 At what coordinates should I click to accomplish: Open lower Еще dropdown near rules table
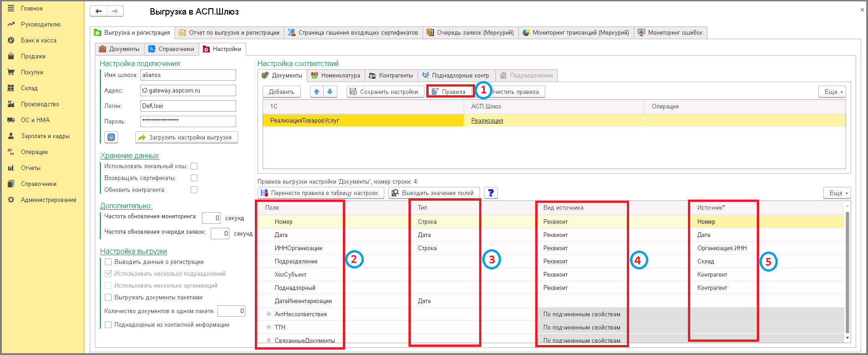[837, 193]
